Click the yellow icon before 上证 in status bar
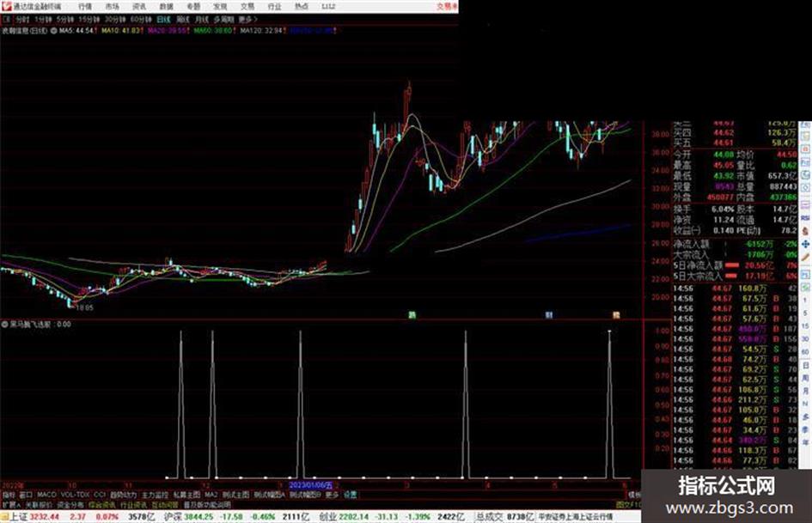The image size is (812, 523). pos(4,517)
